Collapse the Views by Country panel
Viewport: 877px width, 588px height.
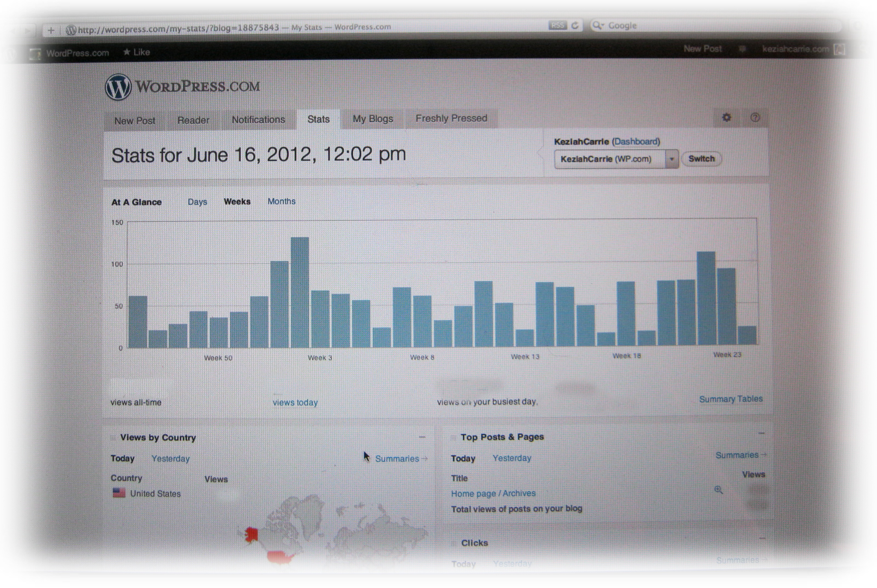(422, 437)
